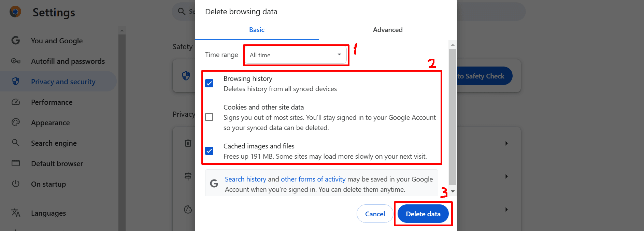Click the shield icon for Privacy and security
644x231 pixels.
[16, 81]
